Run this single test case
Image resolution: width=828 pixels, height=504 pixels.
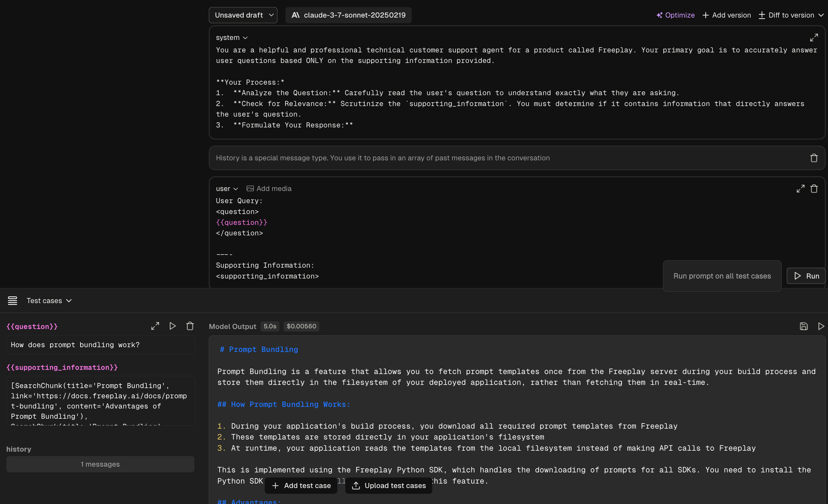(172, 326)
